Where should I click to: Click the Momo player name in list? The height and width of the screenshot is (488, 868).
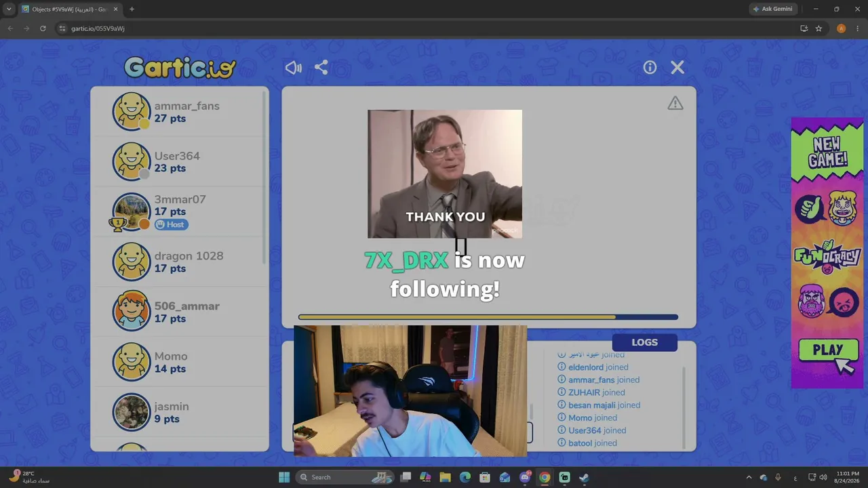[x=171, y=357]
